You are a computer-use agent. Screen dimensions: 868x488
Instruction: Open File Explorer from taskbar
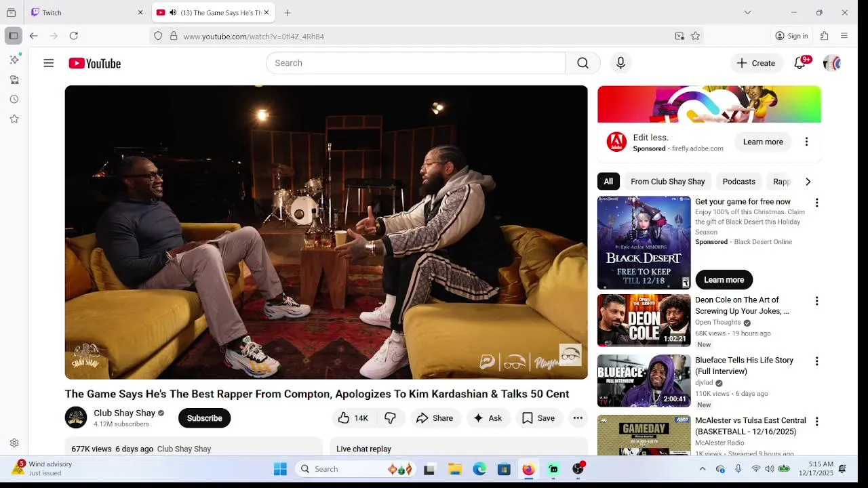pos(455,469)
